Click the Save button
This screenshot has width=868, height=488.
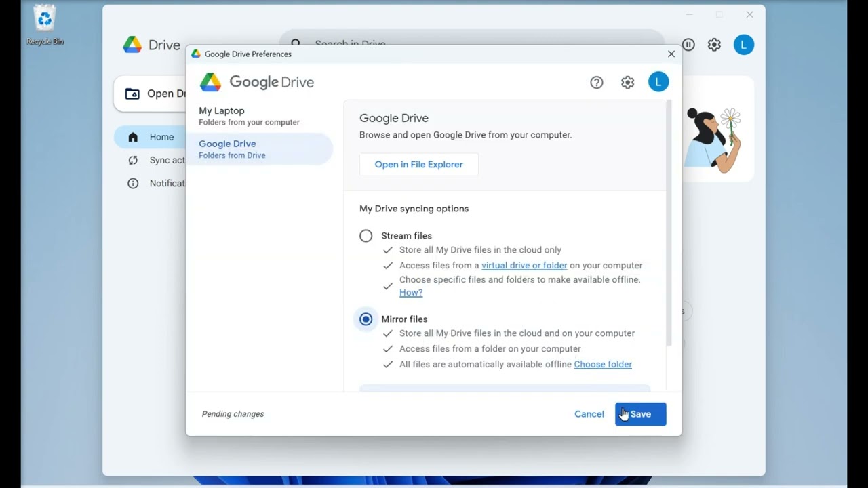point(641,414)
